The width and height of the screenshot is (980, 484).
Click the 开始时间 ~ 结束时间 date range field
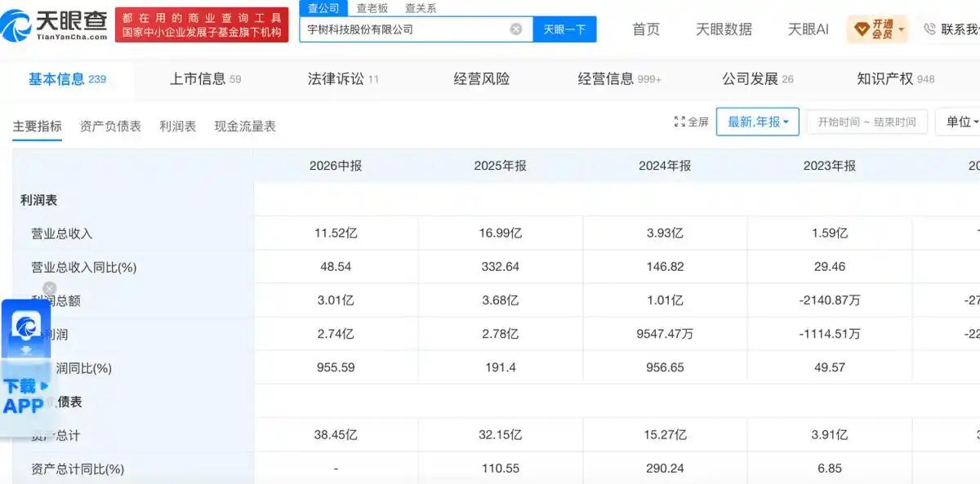tap(866, 122)
